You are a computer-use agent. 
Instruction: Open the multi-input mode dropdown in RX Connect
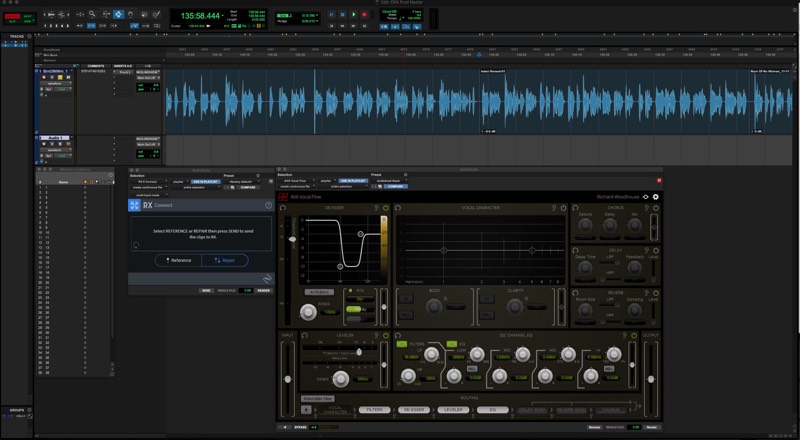149,195
